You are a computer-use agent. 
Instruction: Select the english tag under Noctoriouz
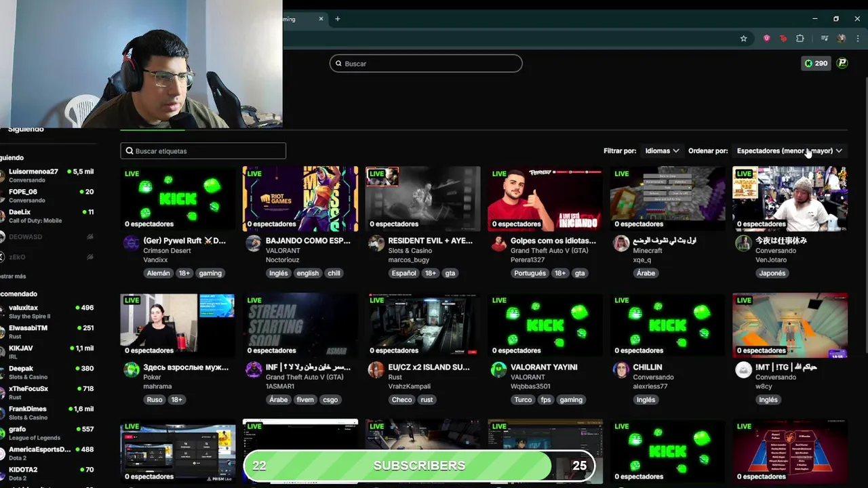[x=307, y=273]
